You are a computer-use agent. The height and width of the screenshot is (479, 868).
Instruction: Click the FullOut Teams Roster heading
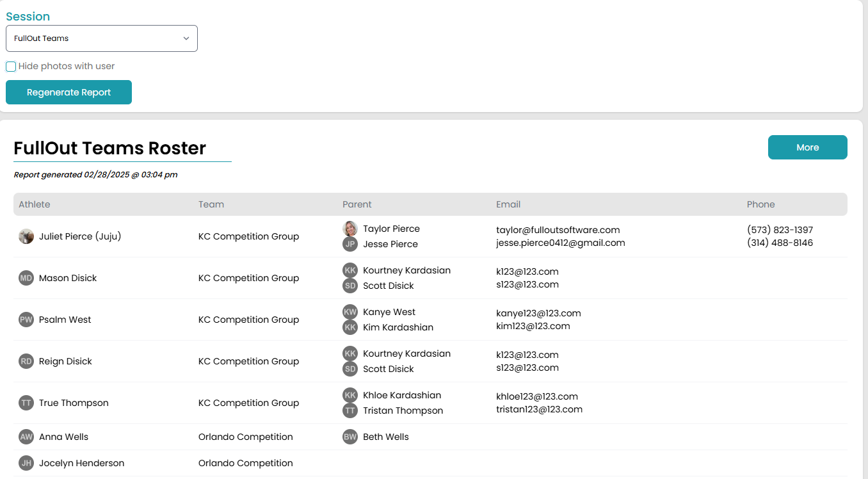(x=110, y=148)
